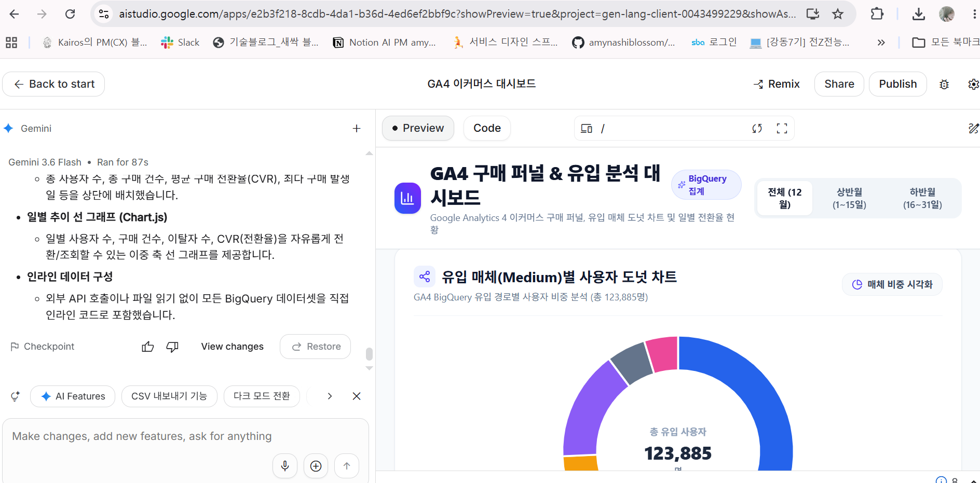Select the 상반월 (1~15일) period tab

[x=849, y=198]
